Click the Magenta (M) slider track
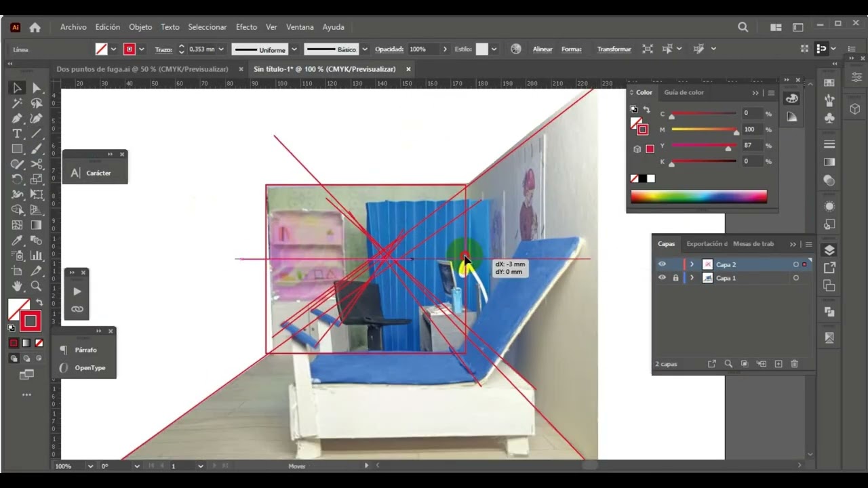Viewport: 868px width, 488px height. click(703, 129)
